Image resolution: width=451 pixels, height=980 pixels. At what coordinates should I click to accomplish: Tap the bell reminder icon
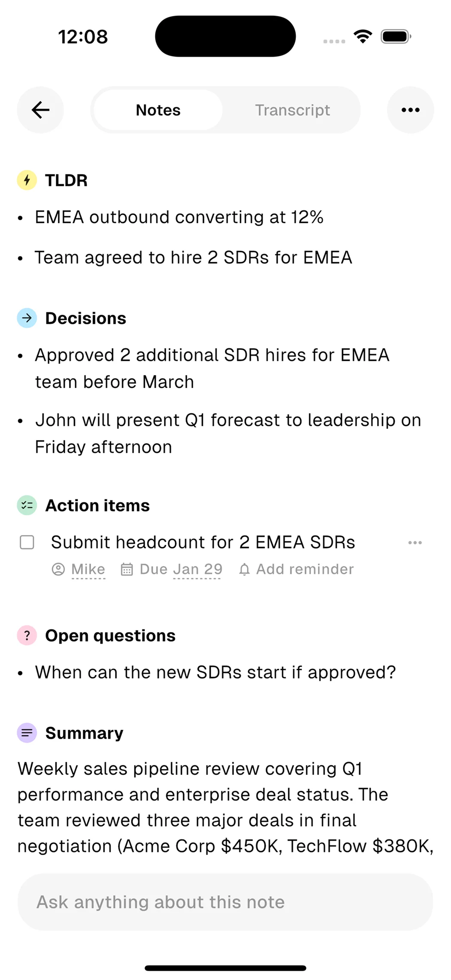point(244,570)
